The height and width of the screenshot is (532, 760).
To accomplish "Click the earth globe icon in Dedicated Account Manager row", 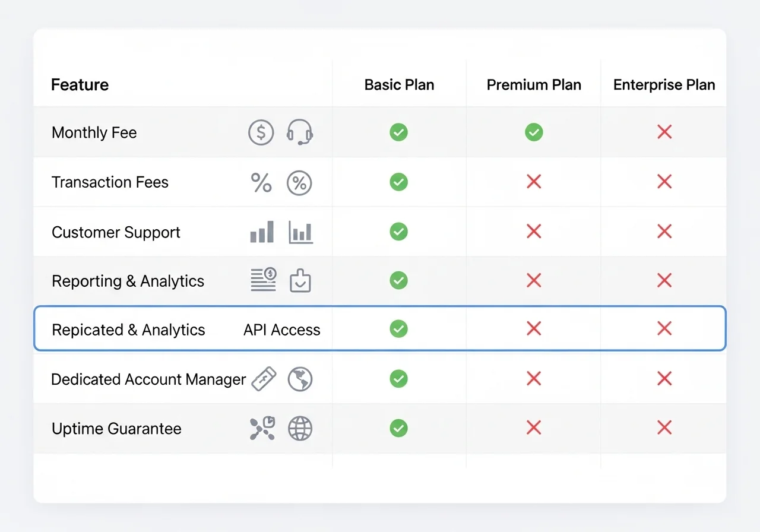I will pyautogui.click(x=300, y=379).
